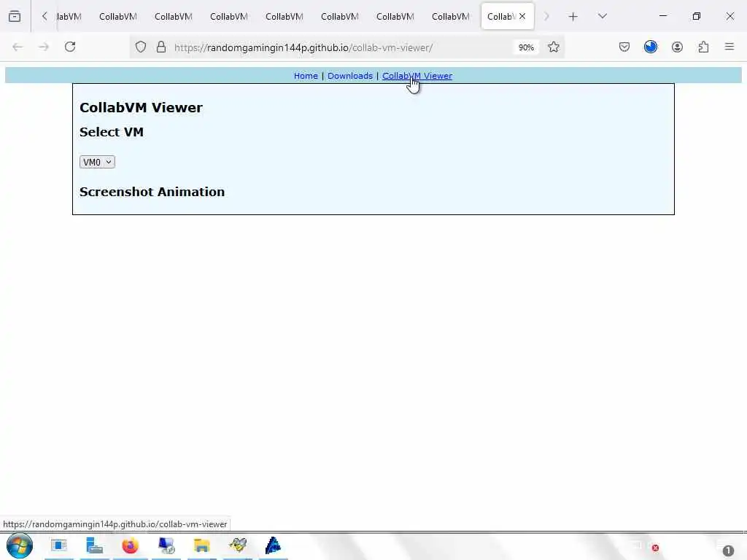Image resolution: width=747 pixels, height=560 pixels.
Task: Open File Explorer from the taskbar
Action: (202, 545)
